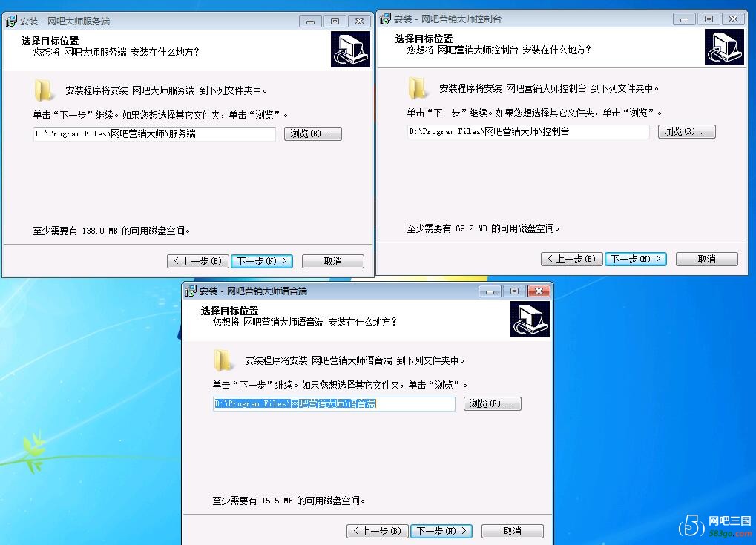Click the folder icon in 语音端 installer
The width and height of the screenshot is (756, 545).
pyautogui.click(x=223, y=360)
